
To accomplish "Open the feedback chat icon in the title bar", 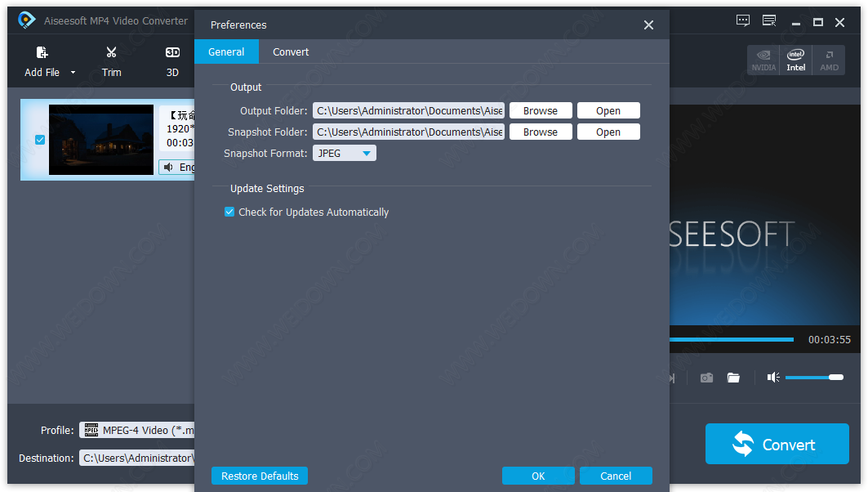I will [x=742, y=21].
